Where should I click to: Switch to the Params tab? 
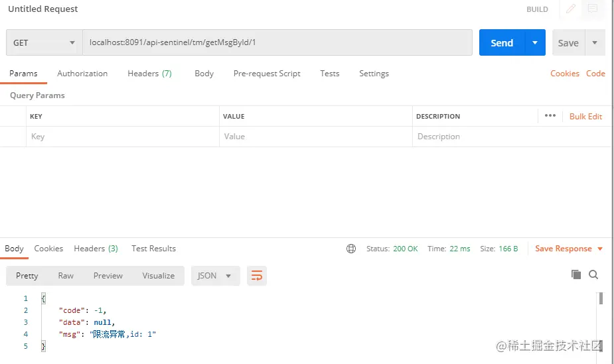coord(23,74)
